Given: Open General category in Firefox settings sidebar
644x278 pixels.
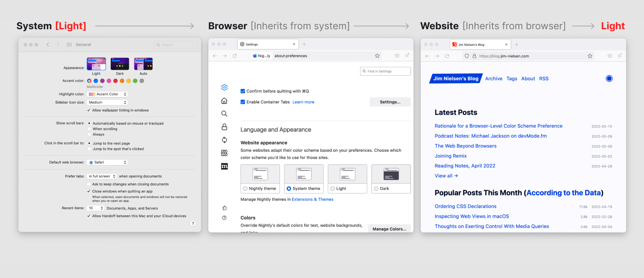Looking at the screenshot, I should (x=224, y=87).
